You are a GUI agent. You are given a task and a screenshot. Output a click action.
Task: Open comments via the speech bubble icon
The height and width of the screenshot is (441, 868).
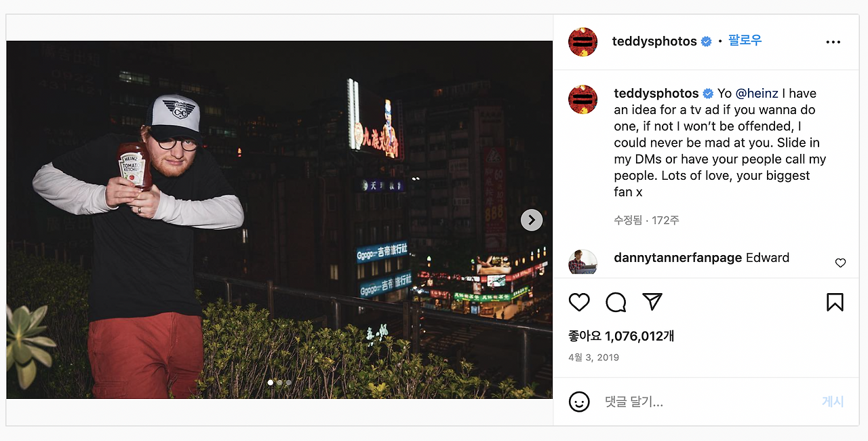coord(616,302)
